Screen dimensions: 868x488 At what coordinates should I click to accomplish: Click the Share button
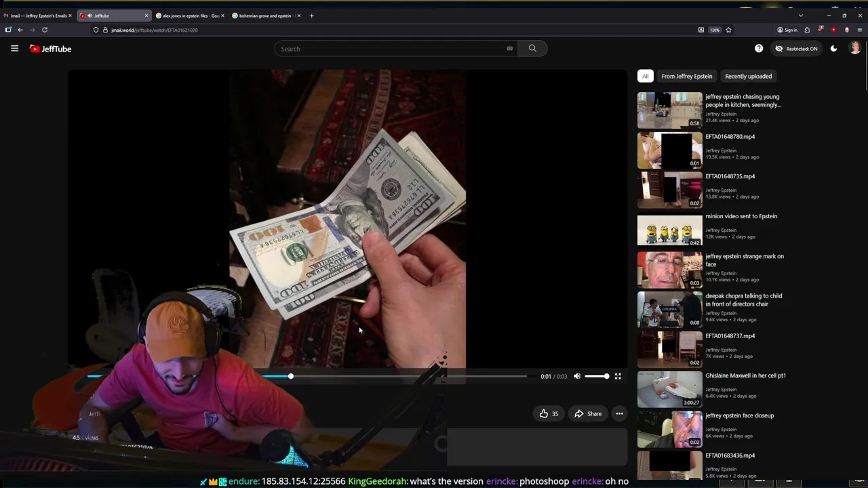[x=588, y=413]
